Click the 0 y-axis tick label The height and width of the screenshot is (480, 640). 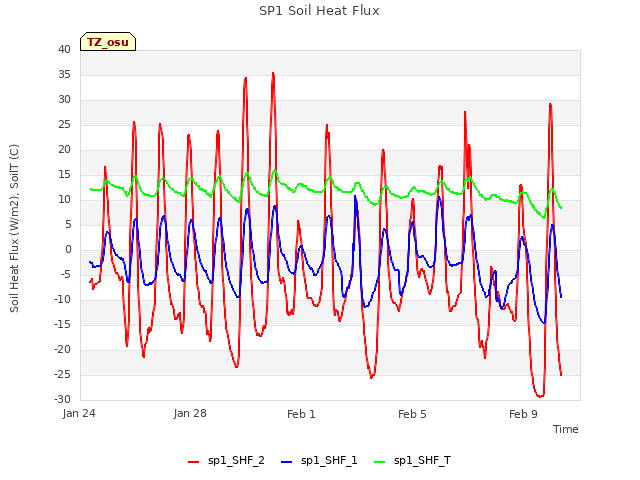(x=68, y=249)
